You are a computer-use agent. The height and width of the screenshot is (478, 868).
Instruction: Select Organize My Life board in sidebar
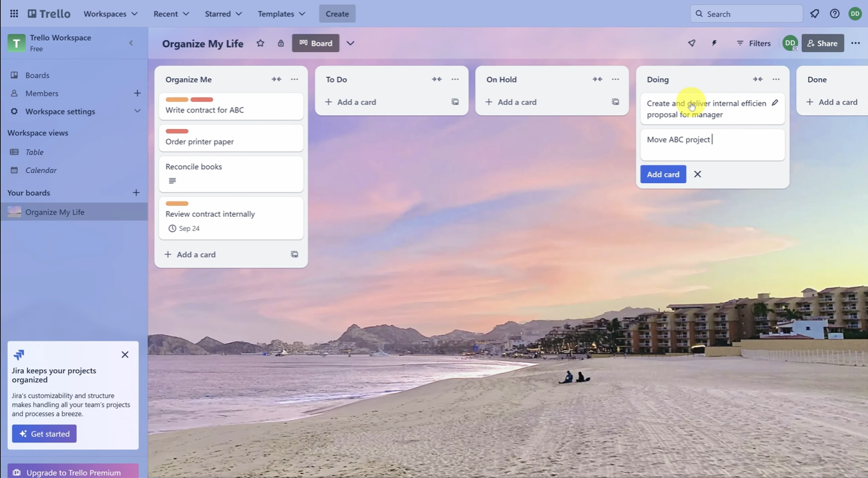pyautogui.click(x=74, y=212)
